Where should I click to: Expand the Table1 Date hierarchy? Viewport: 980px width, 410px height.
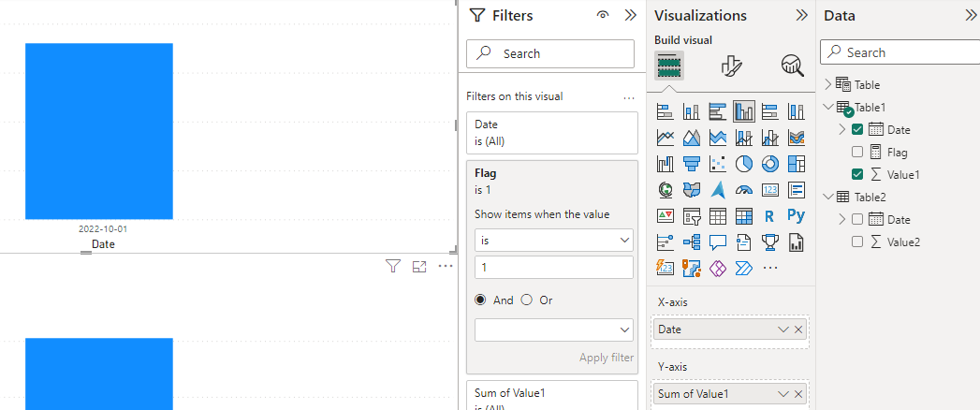[x=841, y=129]
